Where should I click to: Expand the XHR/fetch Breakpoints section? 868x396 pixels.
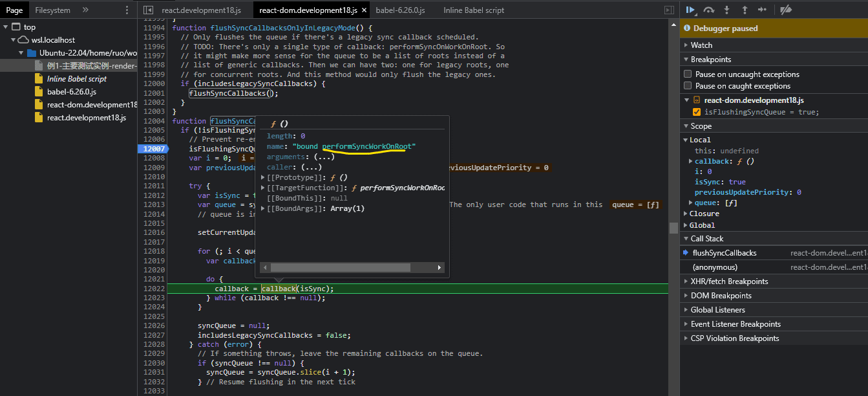[x=729, y=281]
